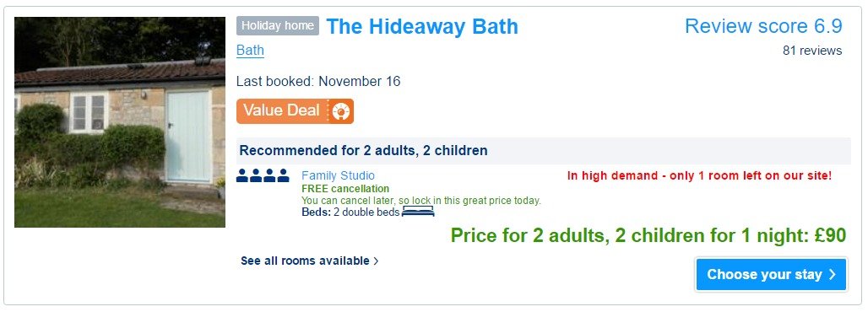Click the Holiday home badge
This screenshot has height=312, width=868.
278,25
